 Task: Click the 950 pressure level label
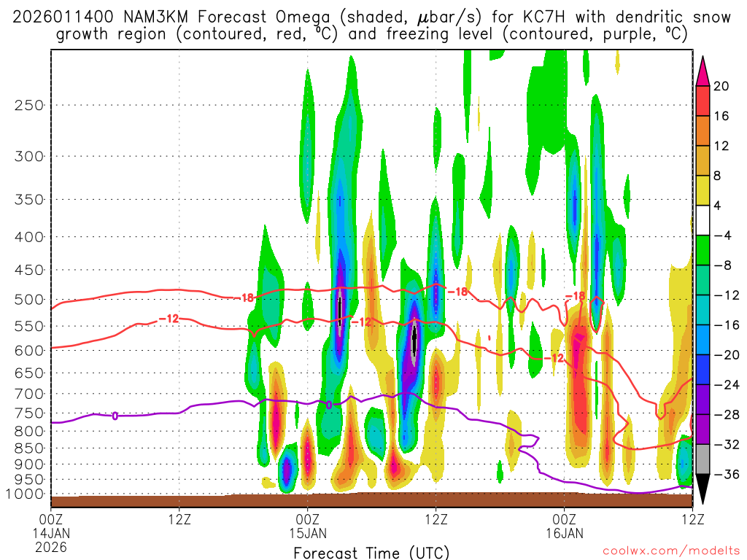29,480
